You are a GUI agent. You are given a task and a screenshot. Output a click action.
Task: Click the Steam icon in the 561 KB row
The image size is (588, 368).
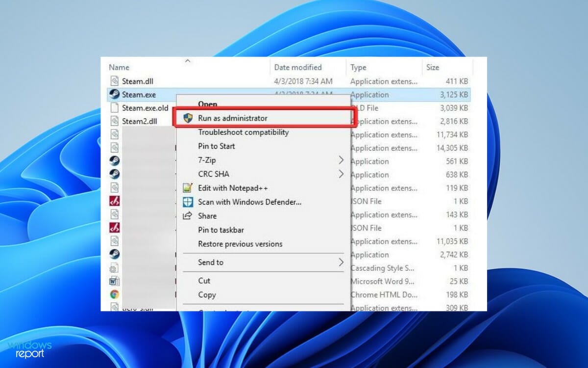click(x=114, y=161)
